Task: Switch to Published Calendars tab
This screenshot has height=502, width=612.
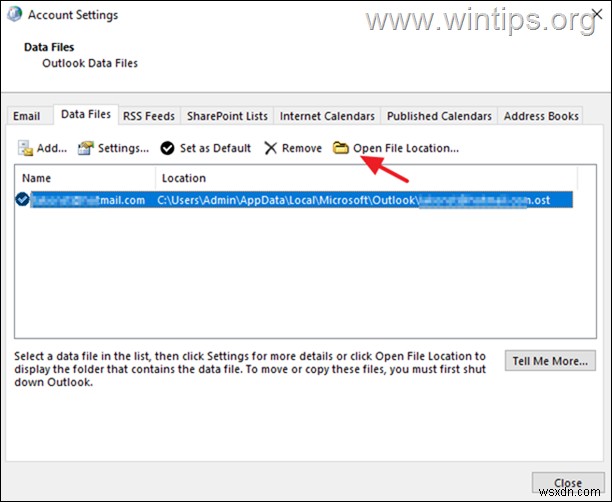Action: click(x=439, y=116)
